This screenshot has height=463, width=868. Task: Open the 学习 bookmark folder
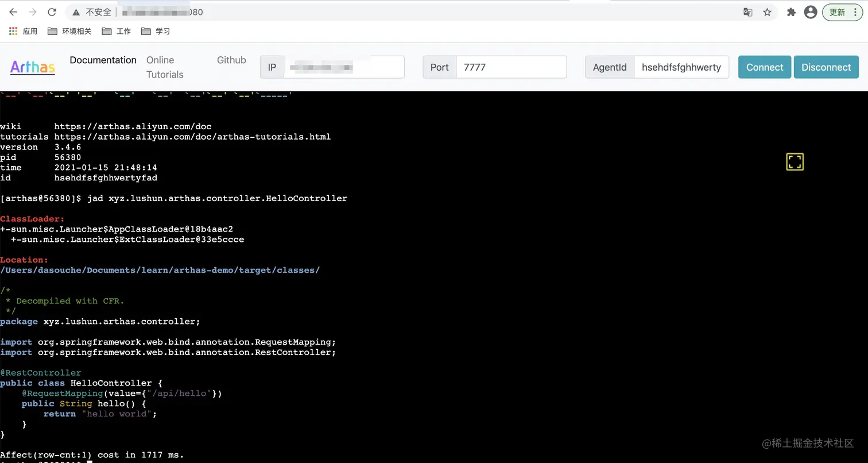coord(156,31)
